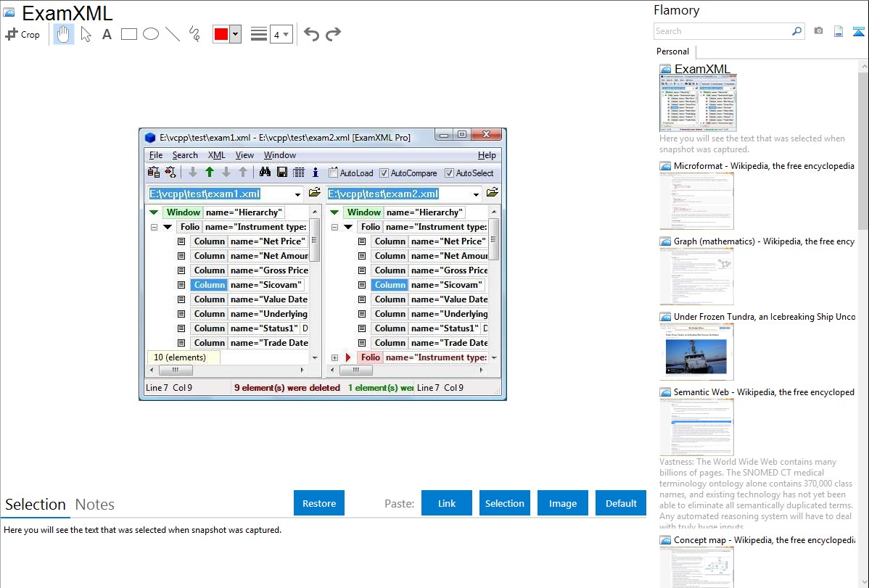The image size is (869, 588).
Task: Click the camera capture icon
Action: [818, 31]
